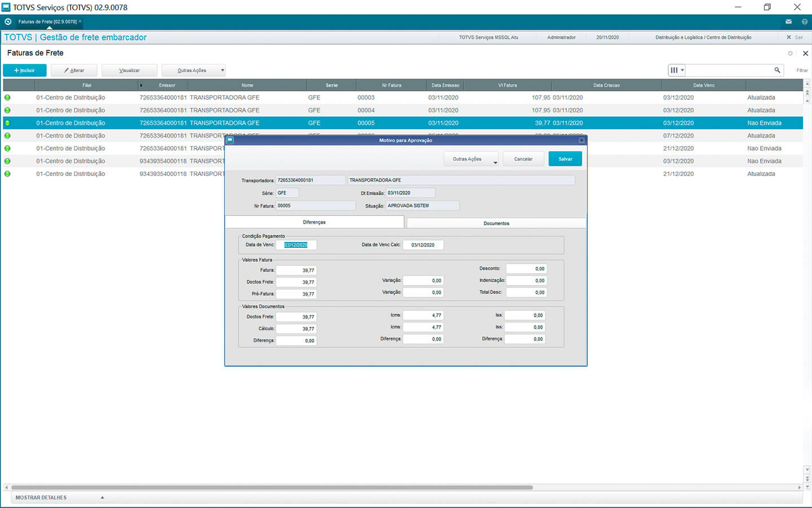
Task: Sort by Data Venc column header
Action: click(704, 85)
